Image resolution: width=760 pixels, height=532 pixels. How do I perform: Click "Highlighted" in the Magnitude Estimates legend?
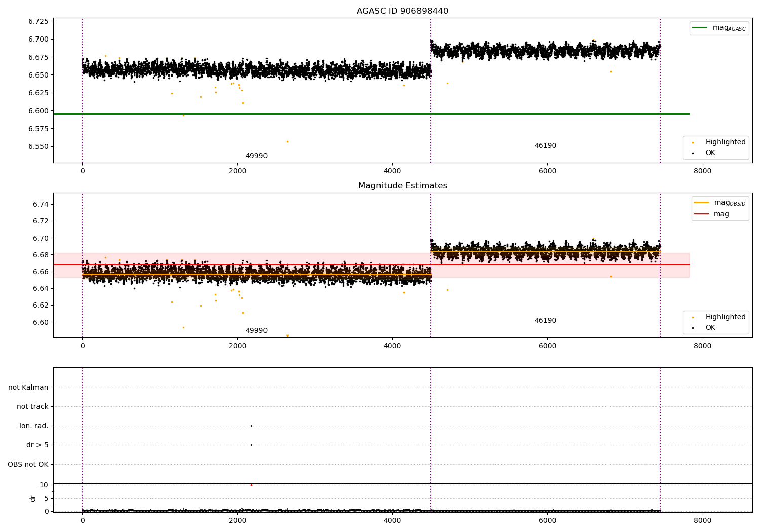[x=725, y=317]
